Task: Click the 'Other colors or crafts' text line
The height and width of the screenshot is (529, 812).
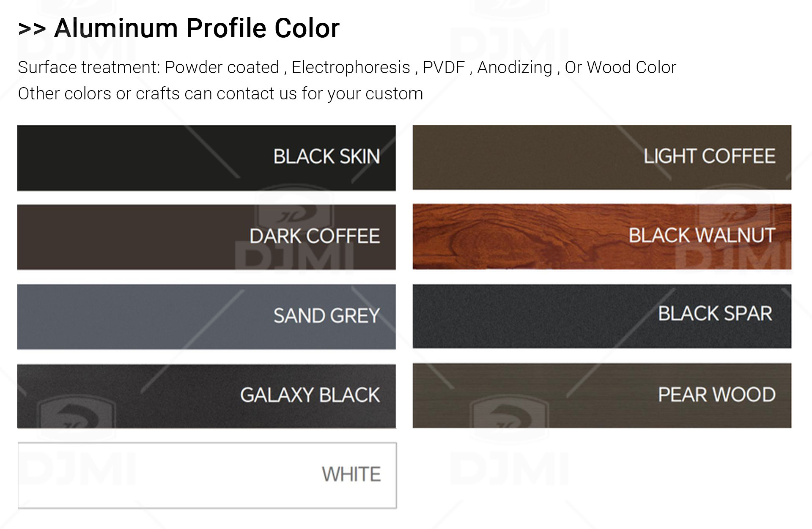Action: 220,94
